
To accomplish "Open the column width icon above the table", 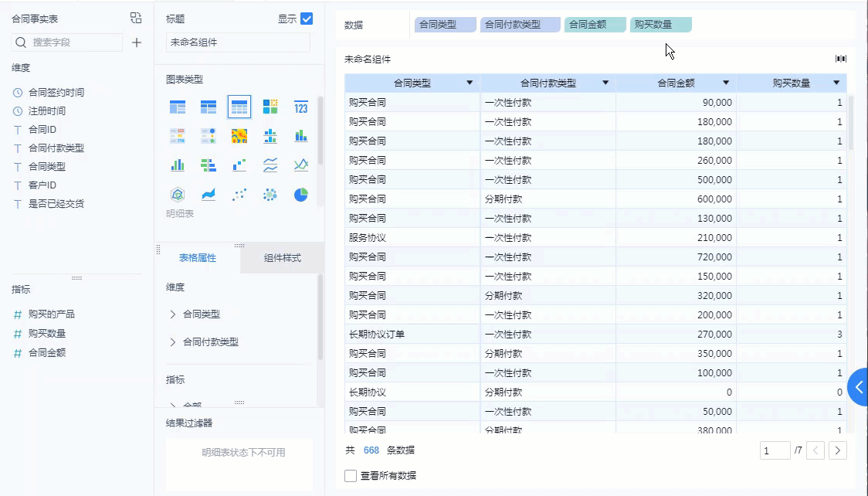I will (841, 59).
